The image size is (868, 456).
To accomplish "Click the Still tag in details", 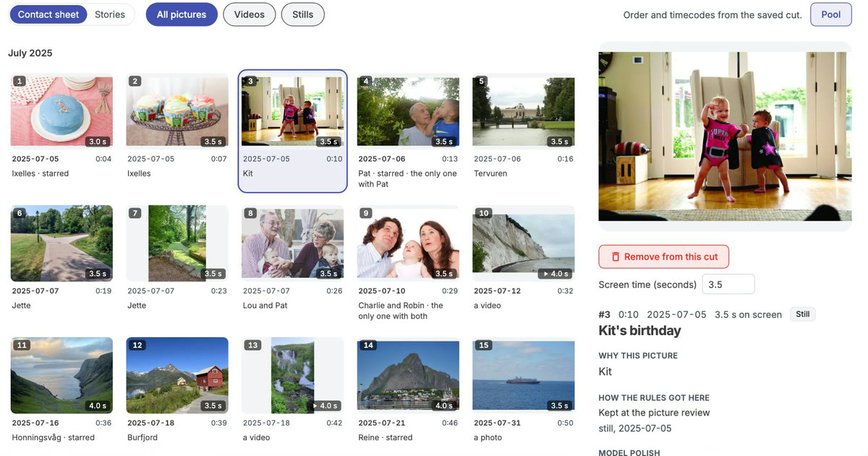I will (802, 314).
